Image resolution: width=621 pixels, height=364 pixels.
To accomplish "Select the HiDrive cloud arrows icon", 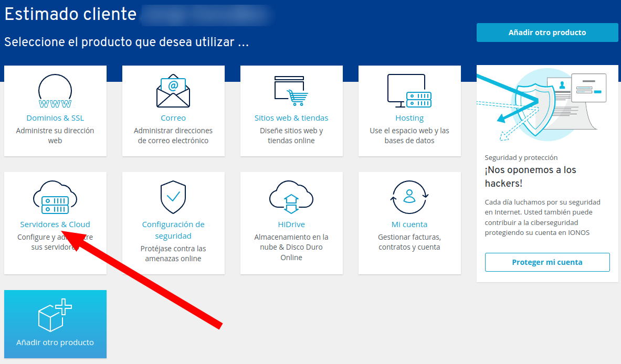I will click(291, 197).
